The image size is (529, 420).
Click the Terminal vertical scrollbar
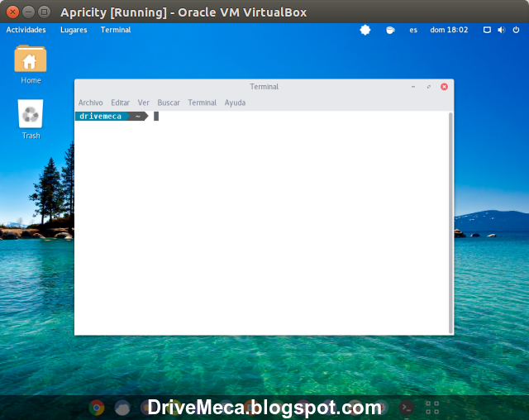(x=450, y=222)
